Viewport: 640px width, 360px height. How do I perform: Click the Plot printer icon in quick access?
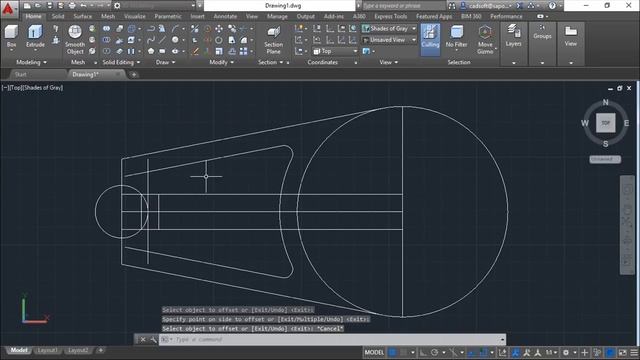point(72,6)
